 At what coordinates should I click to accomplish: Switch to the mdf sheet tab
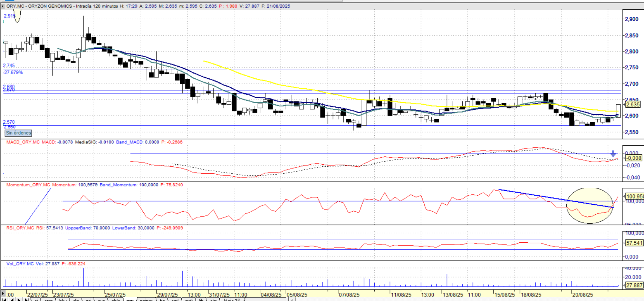coord(189,300)
